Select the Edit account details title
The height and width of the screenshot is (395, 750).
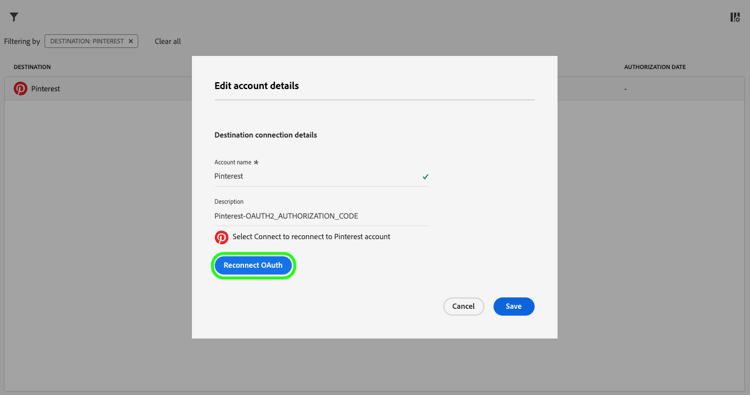coord(256,86)
